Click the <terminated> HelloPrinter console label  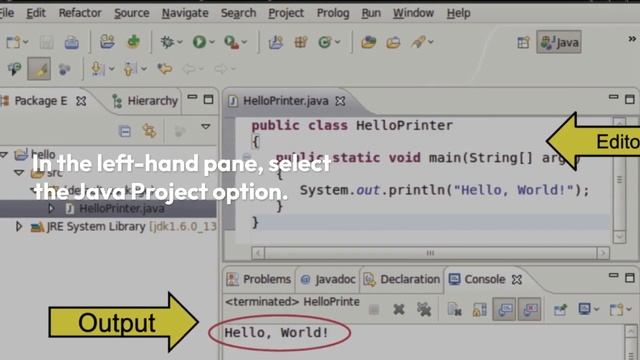(x=292, y=302)
